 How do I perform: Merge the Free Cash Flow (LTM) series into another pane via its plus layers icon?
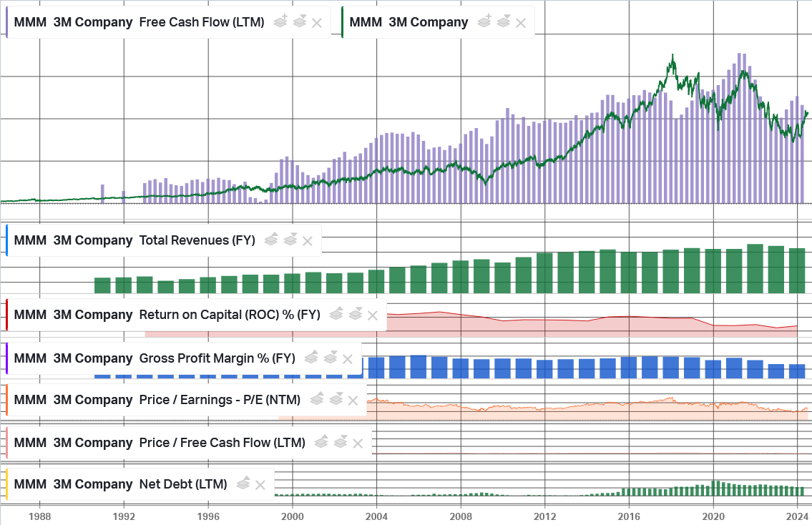coord(280,21)
